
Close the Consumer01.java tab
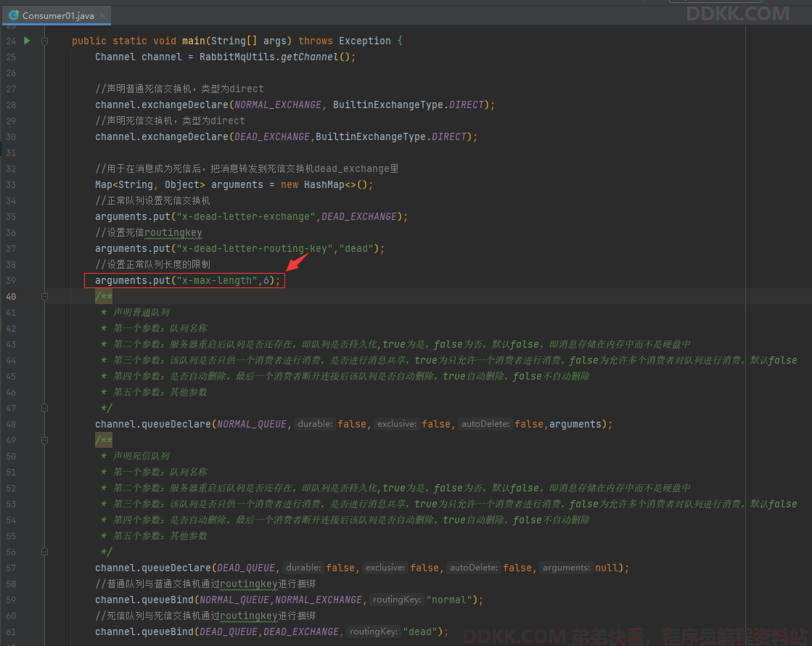tap(102, 15)
